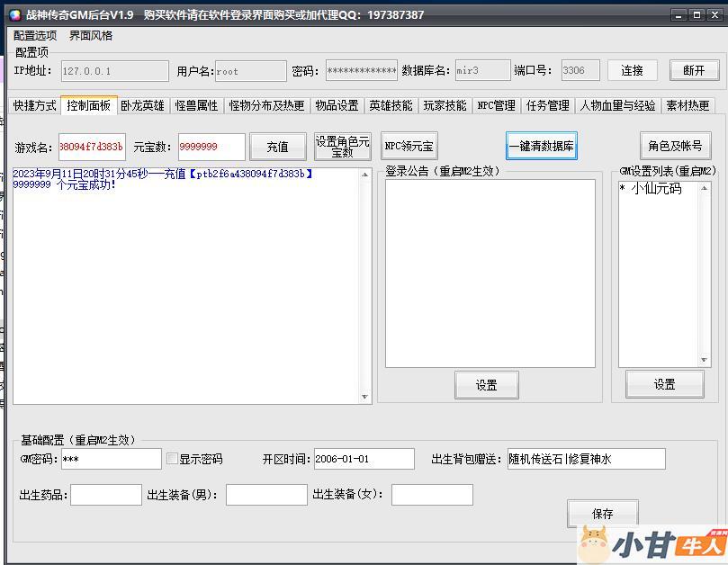Open the 配置选项 menu

(35, 36)
